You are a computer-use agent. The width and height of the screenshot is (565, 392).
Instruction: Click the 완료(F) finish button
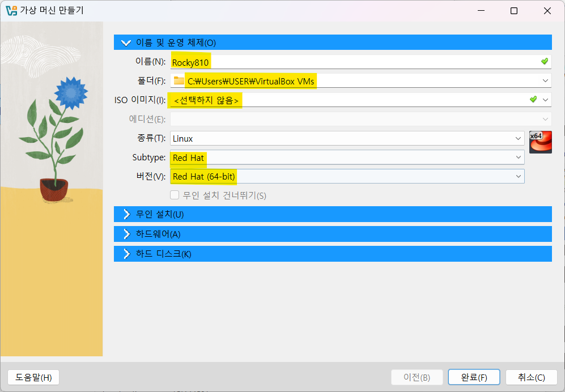point(474,377)
